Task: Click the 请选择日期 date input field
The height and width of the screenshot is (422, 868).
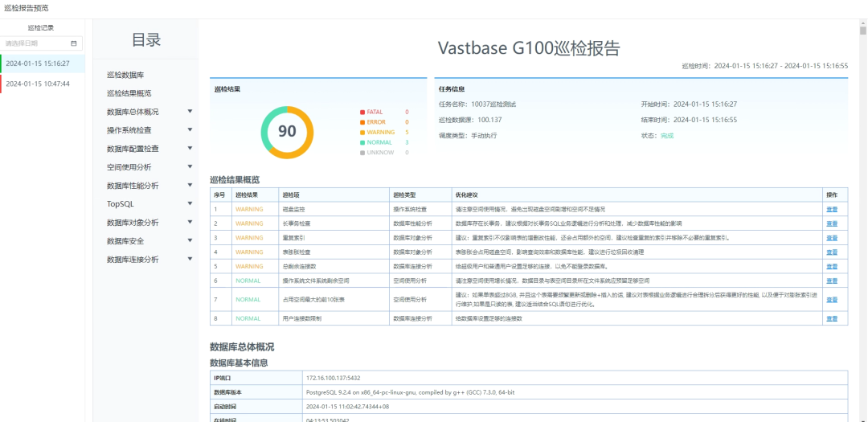Action: pos(42,43)
